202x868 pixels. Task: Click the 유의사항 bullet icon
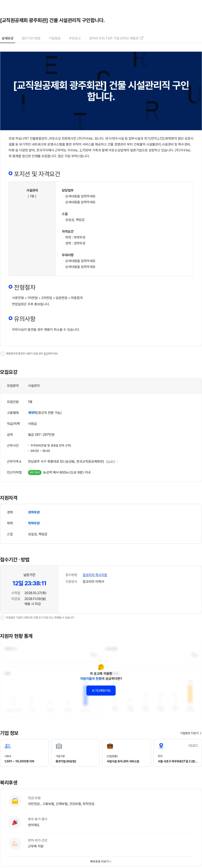click(11, 318)
